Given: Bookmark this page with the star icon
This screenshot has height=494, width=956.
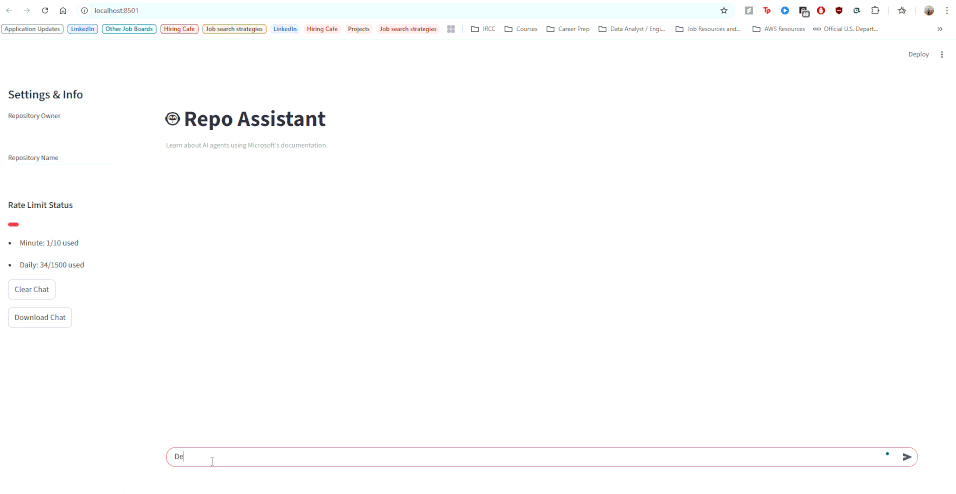Looking at the screenshot, I should tap(724, 10).
